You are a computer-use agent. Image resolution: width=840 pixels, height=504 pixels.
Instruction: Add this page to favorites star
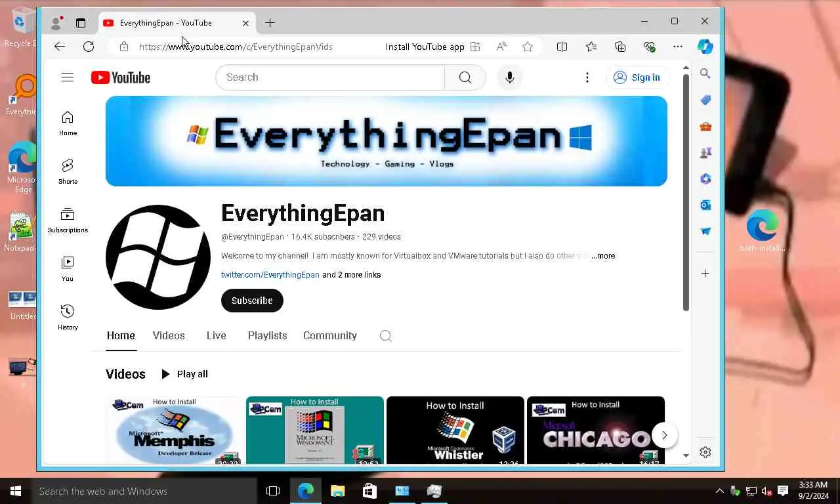point(528,47)
